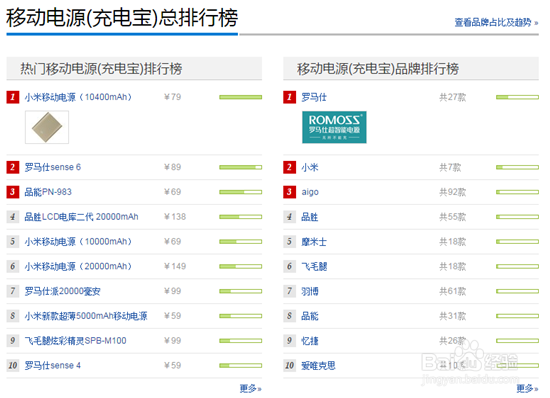The height and width of the screenshot is (398, 550).
Task: Open 飞毛腿炫彩精灵SPB-M100 product link
Action: click(x=75, y=341)
